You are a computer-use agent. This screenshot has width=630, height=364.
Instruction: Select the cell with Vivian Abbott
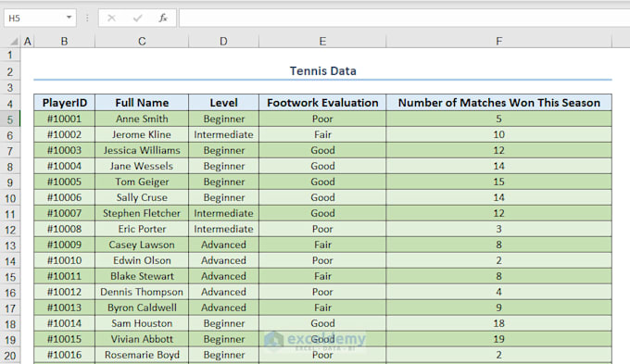point(142,339)
